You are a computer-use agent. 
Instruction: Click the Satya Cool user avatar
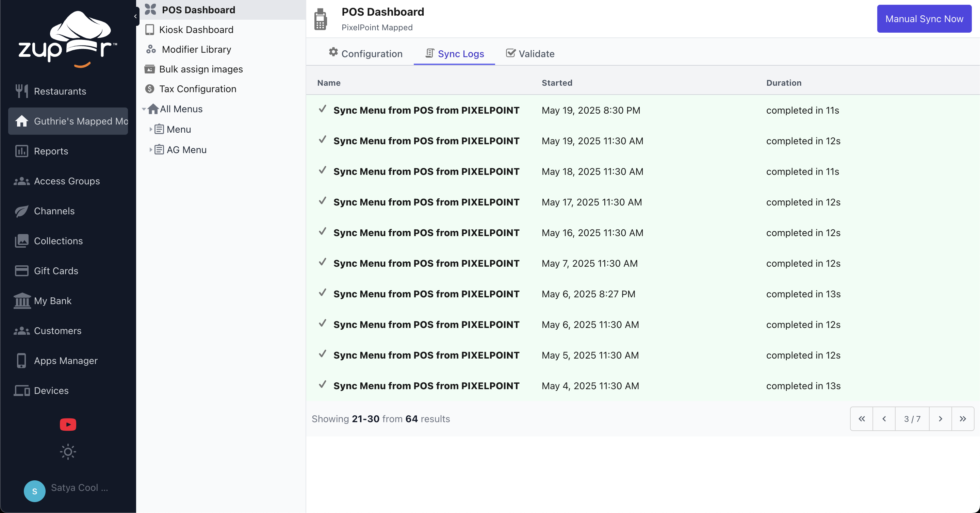tap(34, 491)
